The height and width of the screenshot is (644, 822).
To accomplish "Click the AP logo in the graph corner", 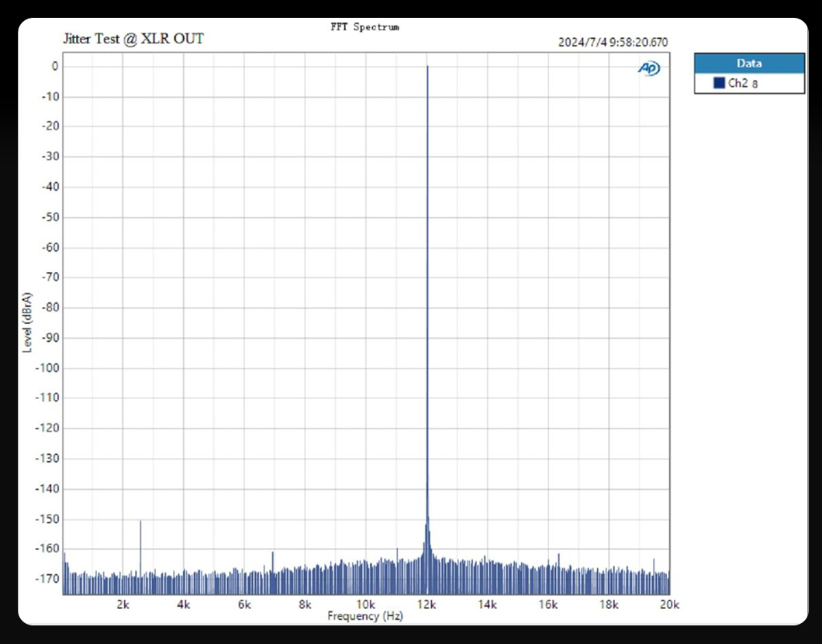I will pyautogui.click(x=648, y=68).
